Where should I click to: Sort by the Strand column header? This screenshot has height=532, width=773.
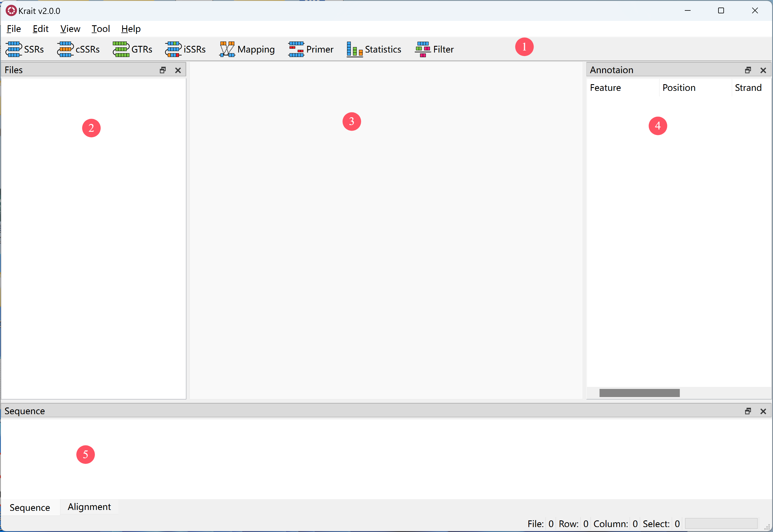coord(751,88)
